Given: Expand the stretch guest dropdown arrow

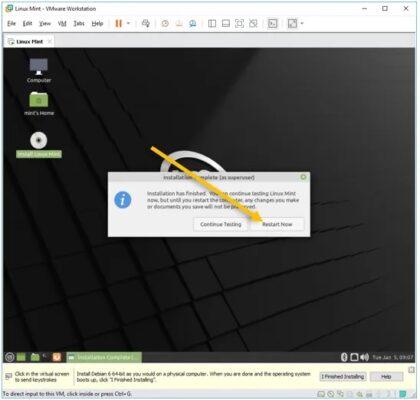Looking at the screenshot, I should pos(302,23).
